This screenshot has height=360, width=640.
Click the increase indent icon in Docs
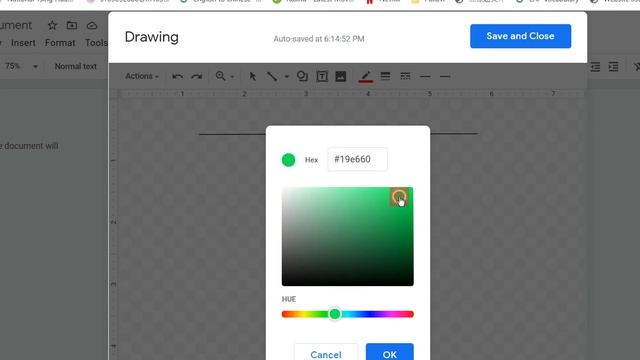point(613,67)
